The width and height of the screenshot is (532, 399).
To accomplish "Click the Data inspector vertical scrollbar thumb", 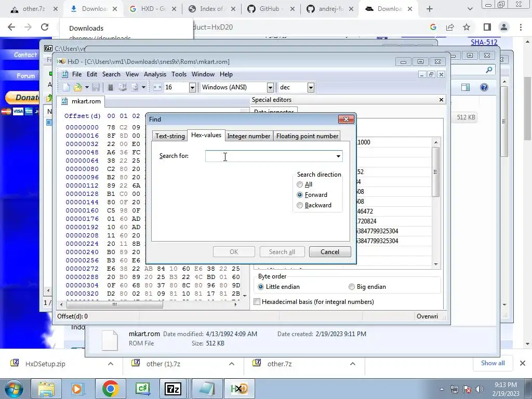I will [436, 171].
